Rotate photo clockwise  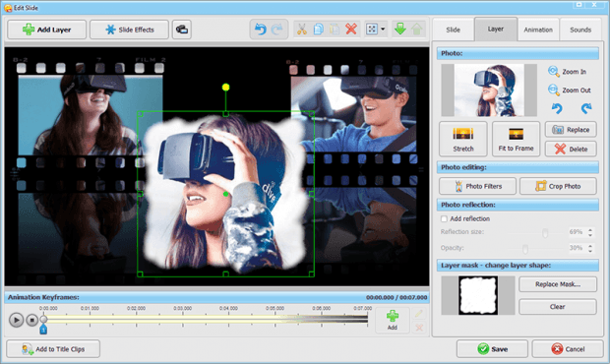click(585, 108)
